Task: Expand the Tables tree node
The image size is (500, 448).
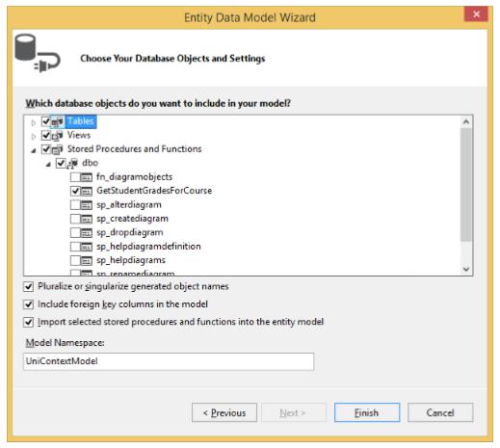Action: pyautogui.click(x=33, y=122)
